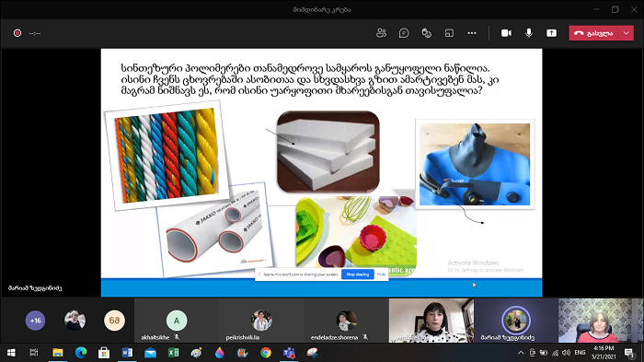Image resolution: width=644 pixels, height=362 pixels.
Task: Toggle screen sharing with share tray icon
Action: (552, 33)
